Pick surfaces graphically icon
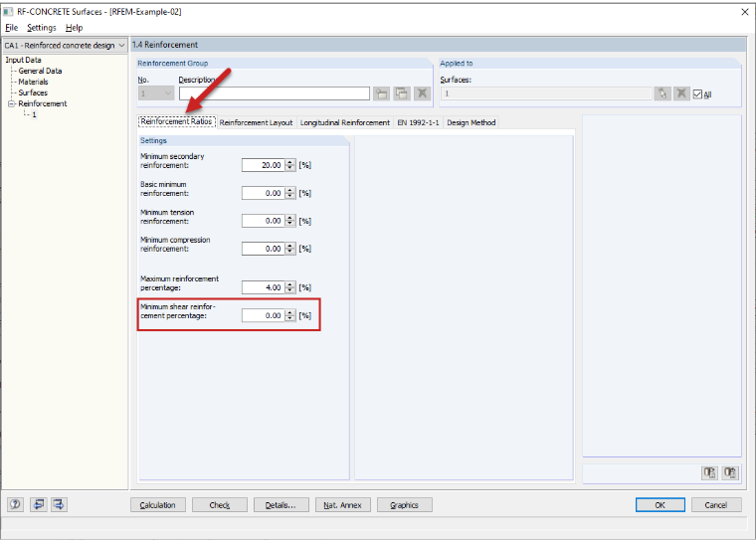 tap(662, 93)
